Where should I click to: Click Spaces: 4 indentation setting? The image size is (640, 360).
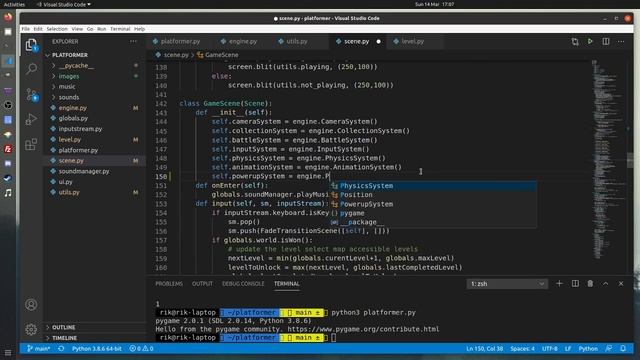(x=522, y=349)
